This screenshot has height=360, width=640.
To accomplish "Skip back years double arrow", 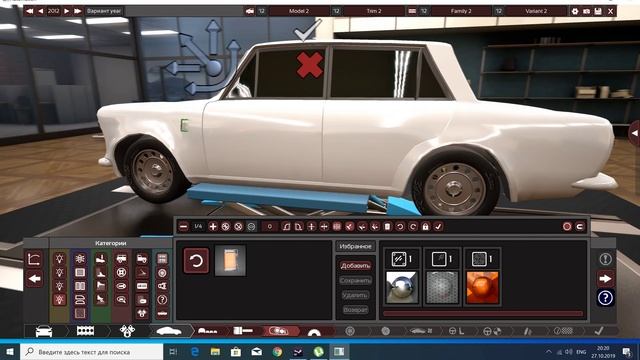I will 29,11.
